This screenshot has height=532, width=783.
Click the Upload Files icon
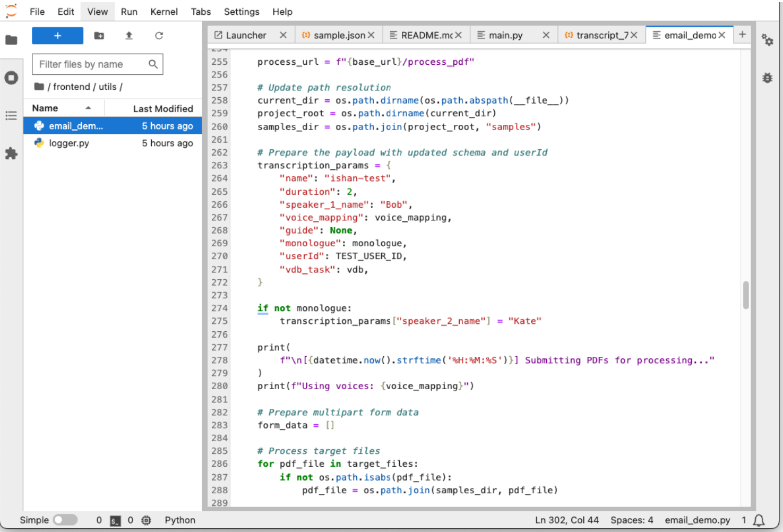[128, 36]
